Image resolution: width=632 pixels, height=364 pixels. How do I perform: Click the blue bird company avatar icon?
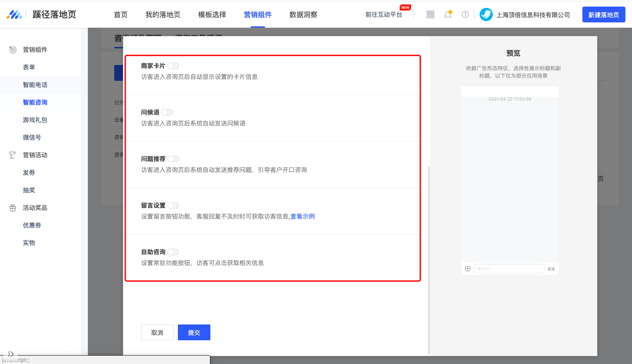(x=486, y=14)
